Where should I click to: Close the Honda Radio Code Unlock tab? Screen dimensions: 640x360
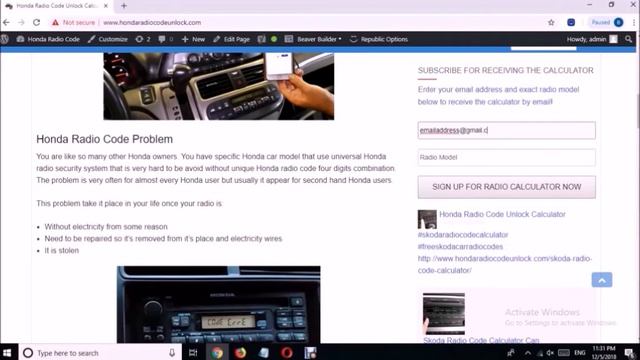[x=106, y=6]
